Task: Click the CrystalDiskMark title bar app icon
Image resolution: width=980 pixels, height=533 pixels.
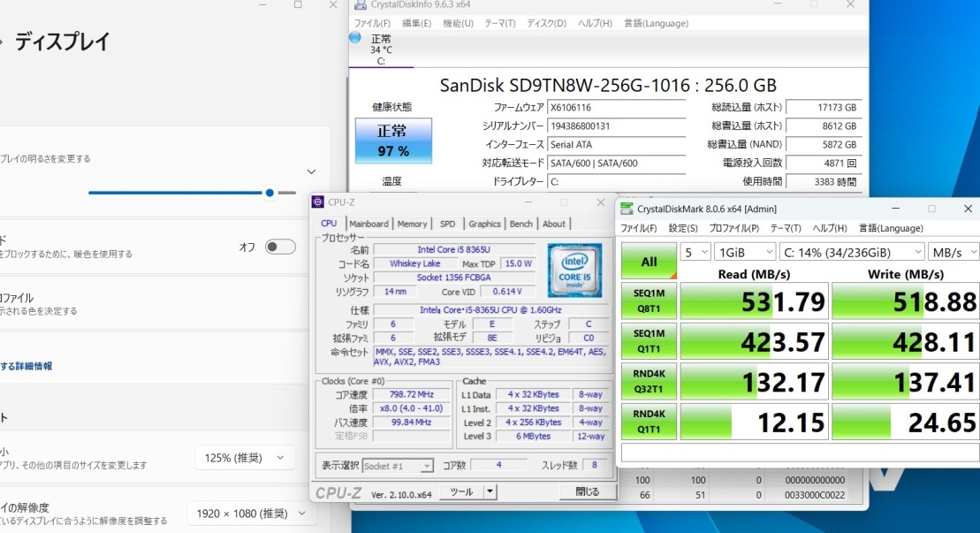Action: click(627, 209)
